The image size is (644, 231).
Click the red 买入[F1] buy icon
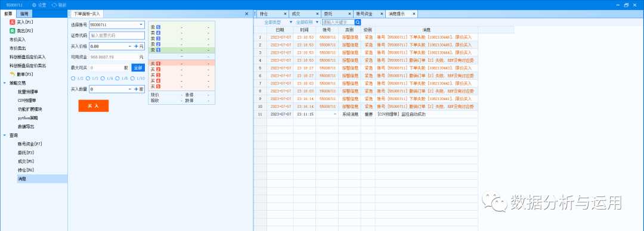click(13, 22)
